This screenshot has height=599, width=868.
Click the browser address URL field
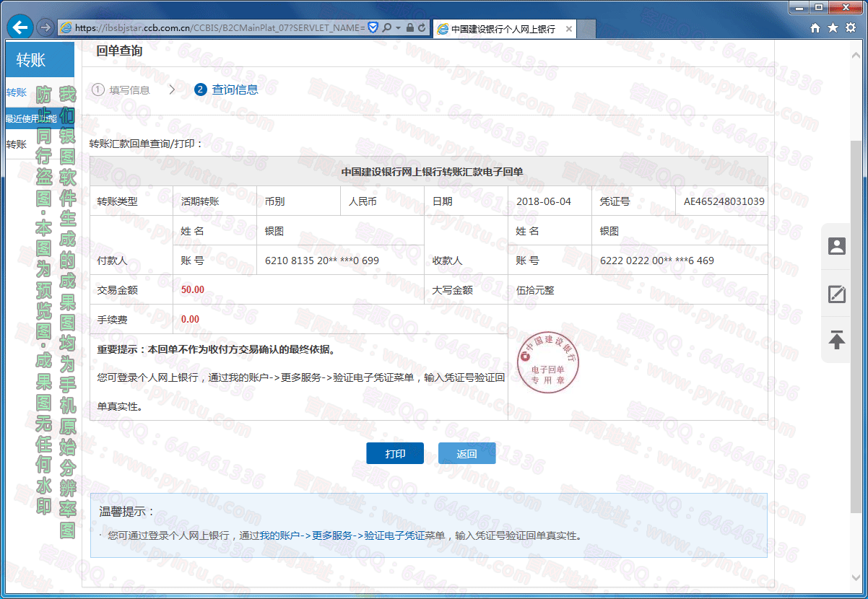(x=220, y=28)
